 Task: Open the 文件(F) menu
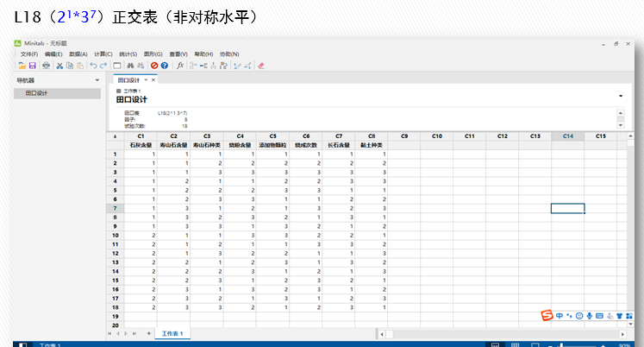click(28, 54)
